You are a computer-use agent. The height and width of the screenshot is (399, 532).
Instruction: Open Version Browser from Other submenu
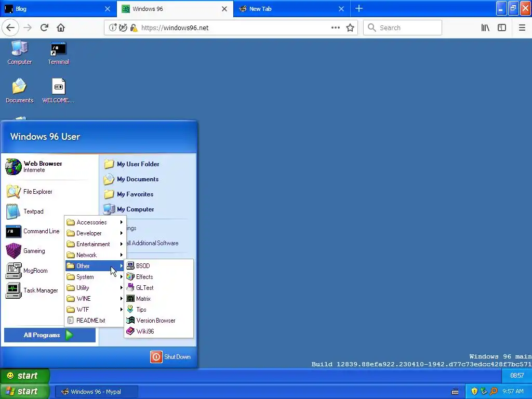point(158,320)
